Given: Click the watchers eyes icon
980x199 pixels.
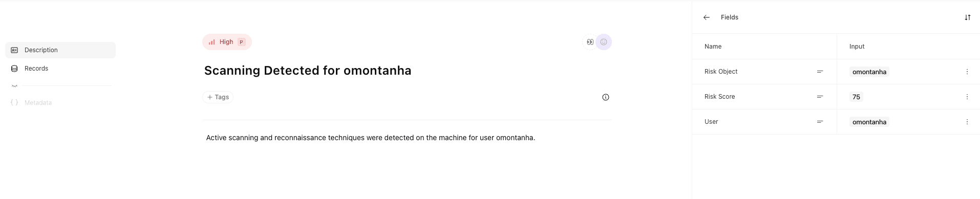Looking at the screenshot, I should coord(590,42).
